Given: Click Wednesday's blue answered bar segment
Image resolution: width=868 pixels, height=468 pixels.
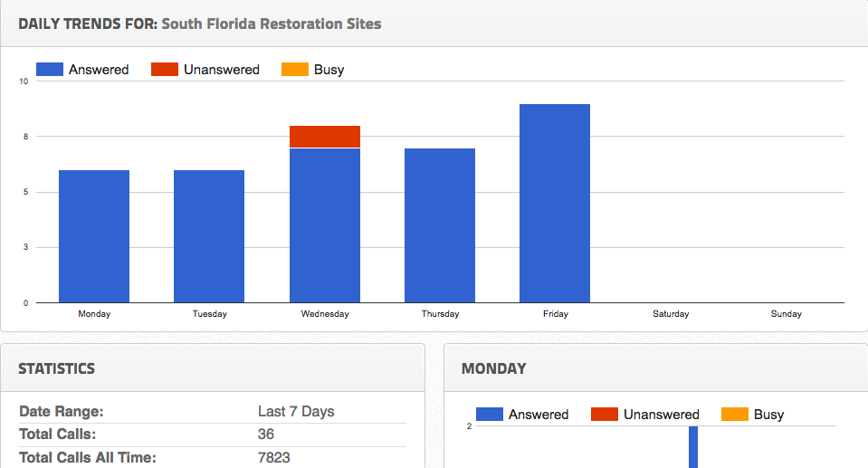Looking at the screenshot, I should [325, 225].
